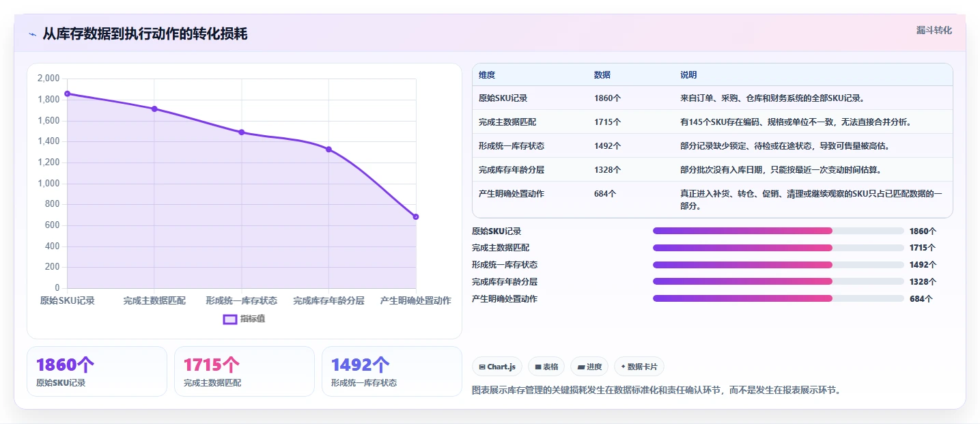The height and width of the screenshot is (424, 980).
Task: Select the Chart.js tag chip
Action: click(x=497, y=367)
